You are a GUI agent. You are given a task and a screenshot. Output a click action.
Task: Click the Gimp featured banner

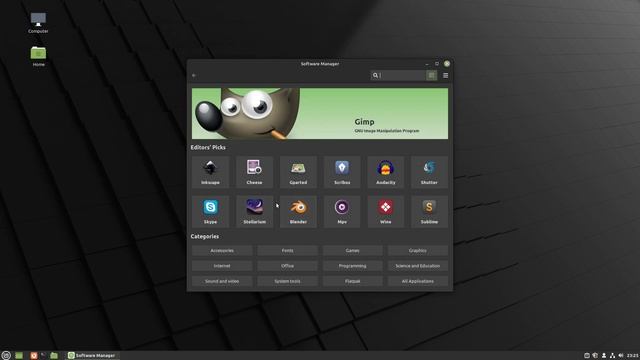(320, 113)
